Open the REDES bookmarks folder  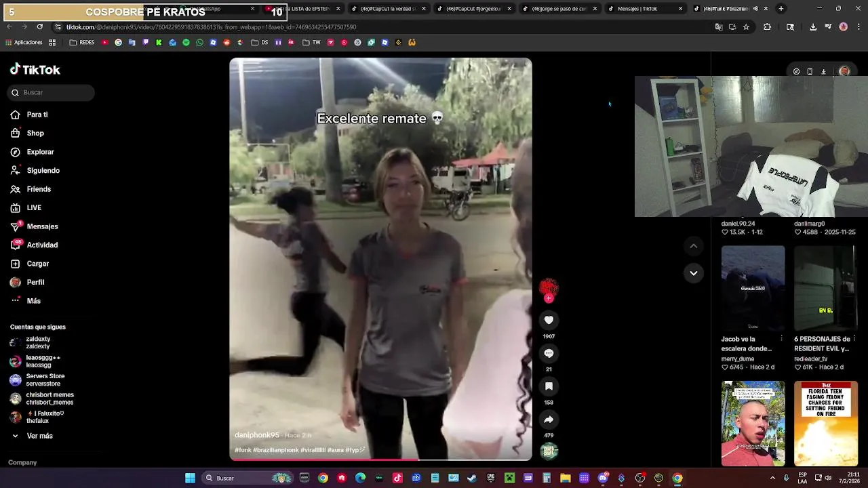(82, 43)
